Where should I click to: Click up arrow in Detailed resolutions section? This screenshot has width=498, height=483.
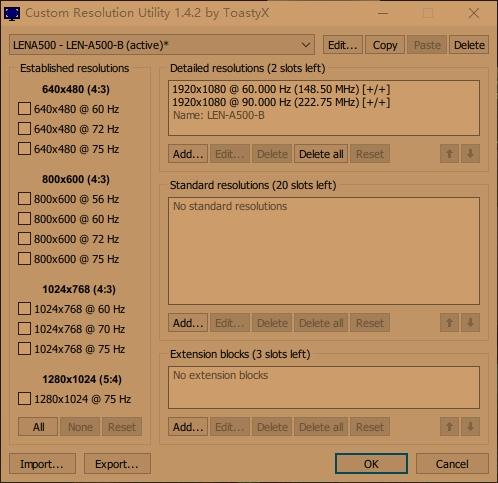(449, 154)
